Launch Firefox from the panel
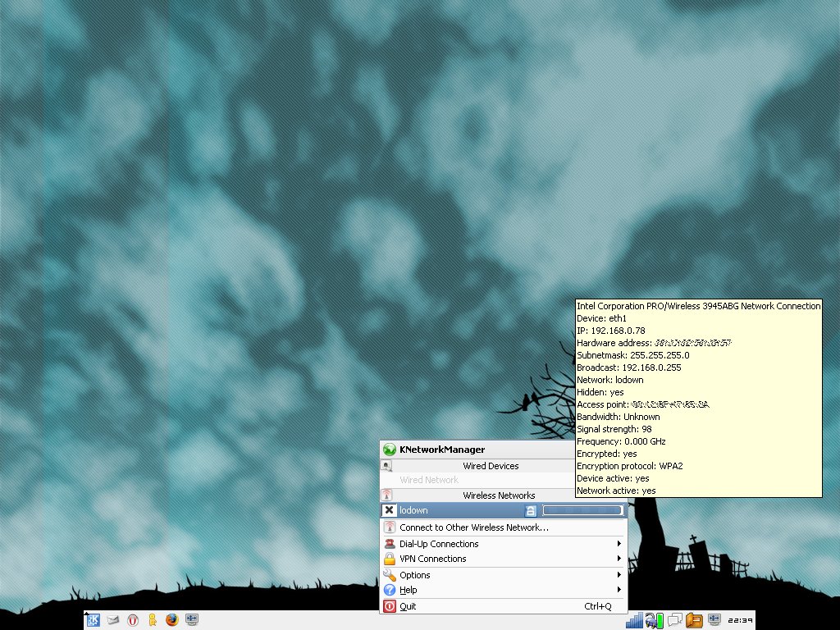 (172, 620)
